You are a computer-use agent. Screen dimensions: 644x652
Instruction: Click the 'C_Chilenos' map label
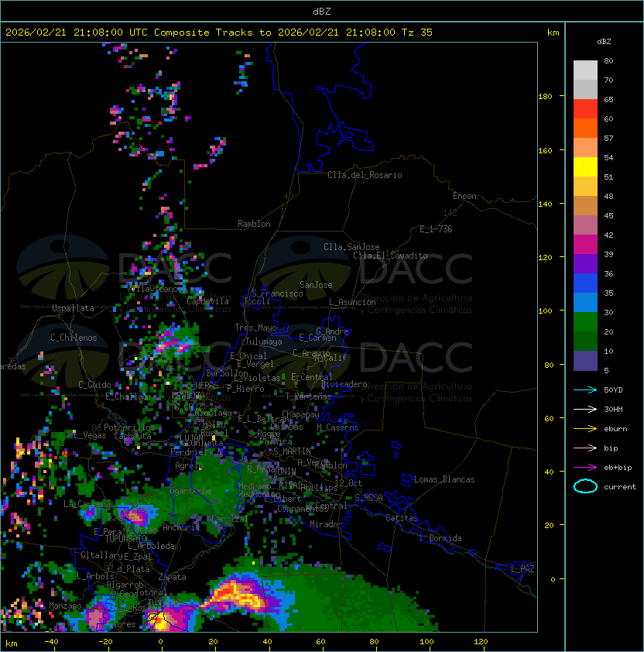(74, 338)
